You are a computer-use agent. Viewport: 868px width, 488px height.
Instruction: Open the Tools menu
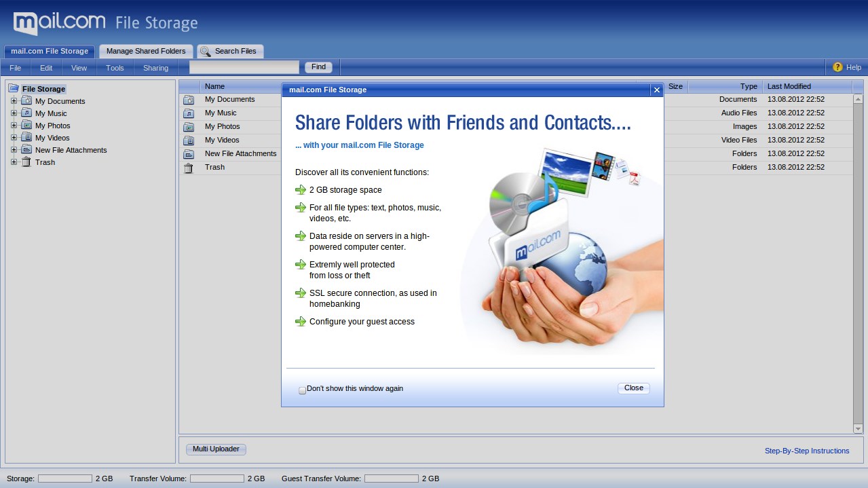point(115,68)
